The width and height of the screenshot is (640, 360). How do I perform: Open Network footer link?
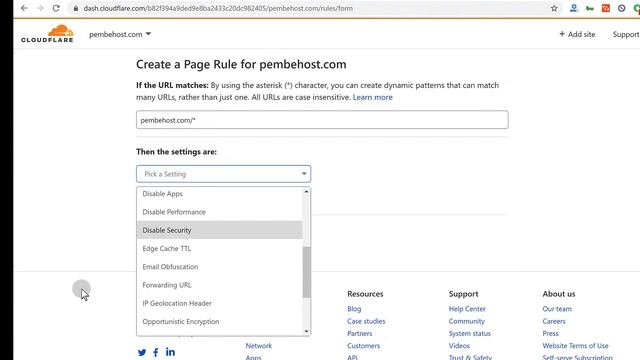click(258, 346)
